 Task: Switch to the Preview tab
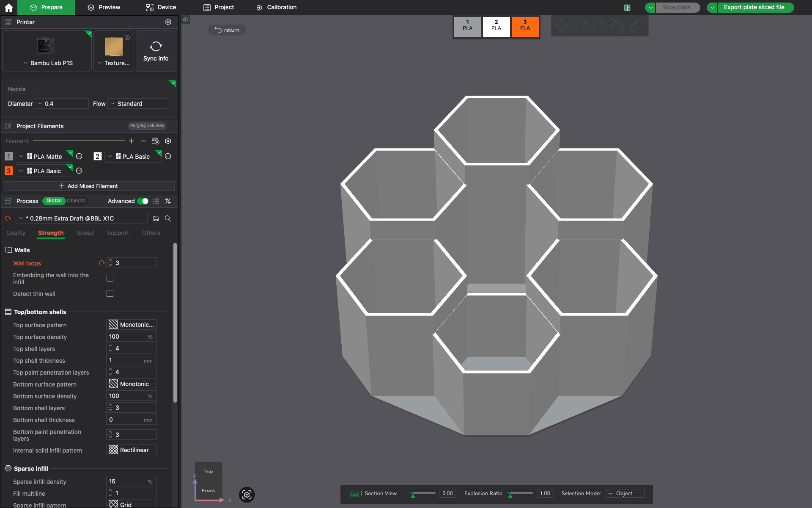point(104,8)
